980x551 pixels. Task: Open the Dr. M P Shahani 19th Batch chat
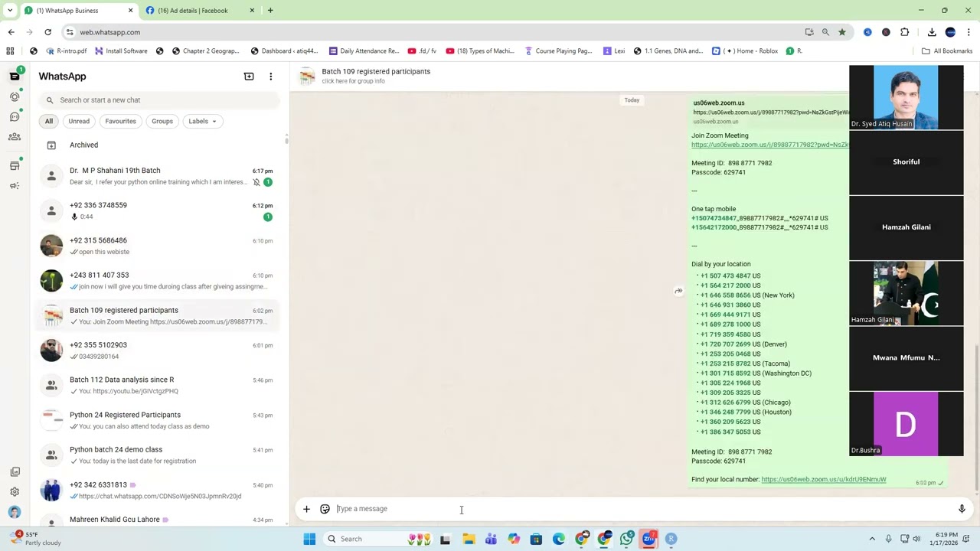[x=157, y=176]
